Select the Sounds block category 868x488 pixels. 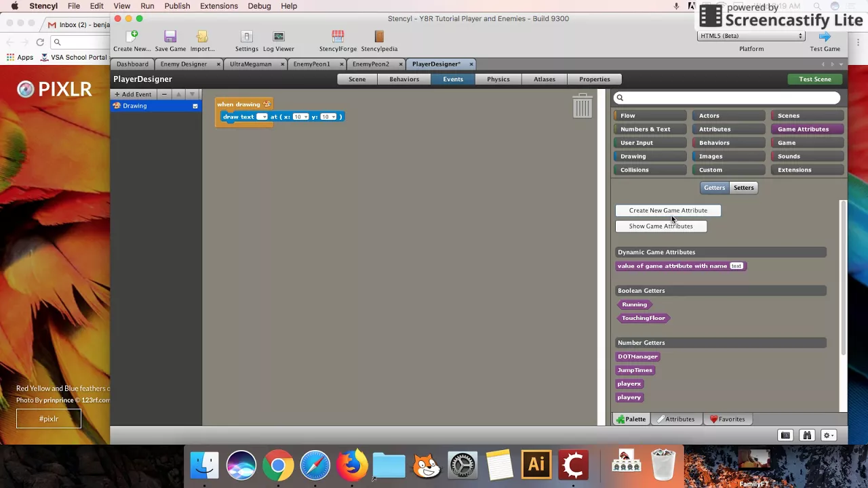coord(808,157)
